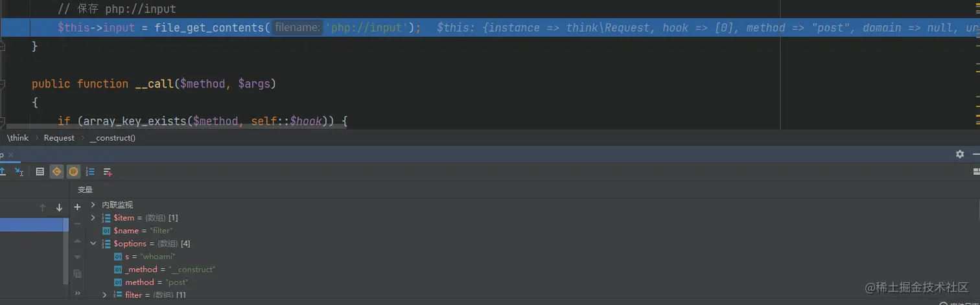Minimize the debug tool window
The width and height of the screenshot is (980, 305).
976,154
